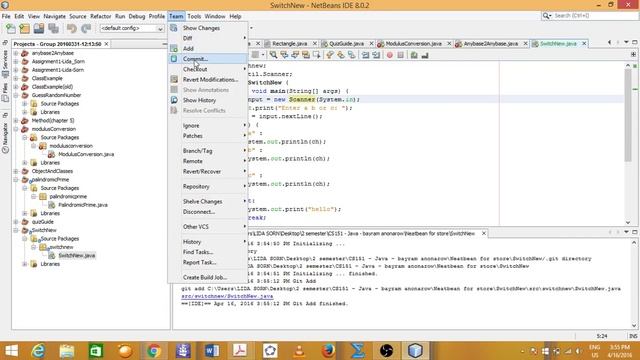
Task: Open the Navigator side panel
Action: point(5,137)
